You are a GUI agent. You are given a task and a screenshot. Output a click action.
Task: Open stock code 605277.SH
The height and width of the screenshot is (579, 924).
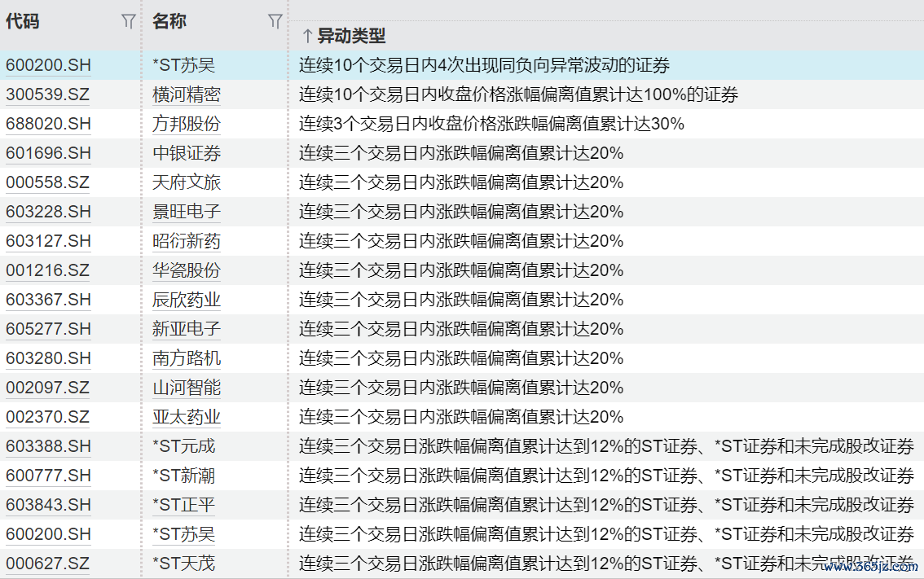[48, 329]
